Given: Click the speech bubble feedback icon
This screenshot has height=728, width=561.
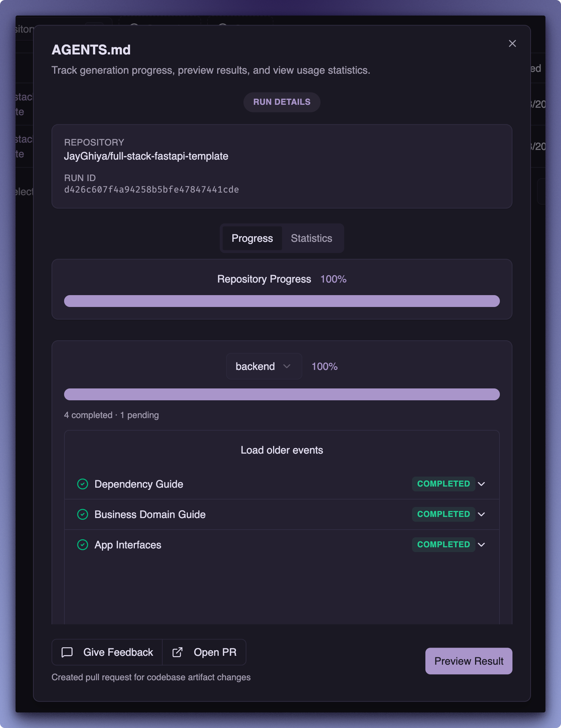Looking at the screenshot, I should (67, 652).
